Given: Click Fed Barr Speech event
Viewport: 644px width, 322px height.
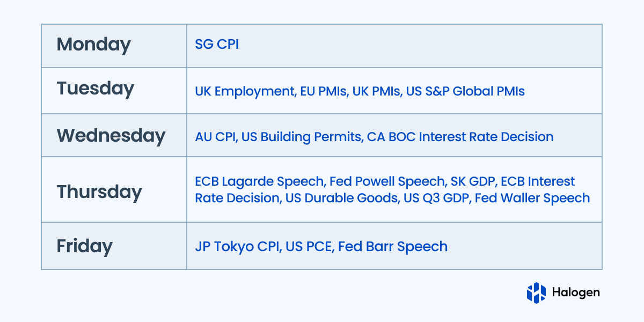Looking at the screenshot, I should click(x=393, y=247).
